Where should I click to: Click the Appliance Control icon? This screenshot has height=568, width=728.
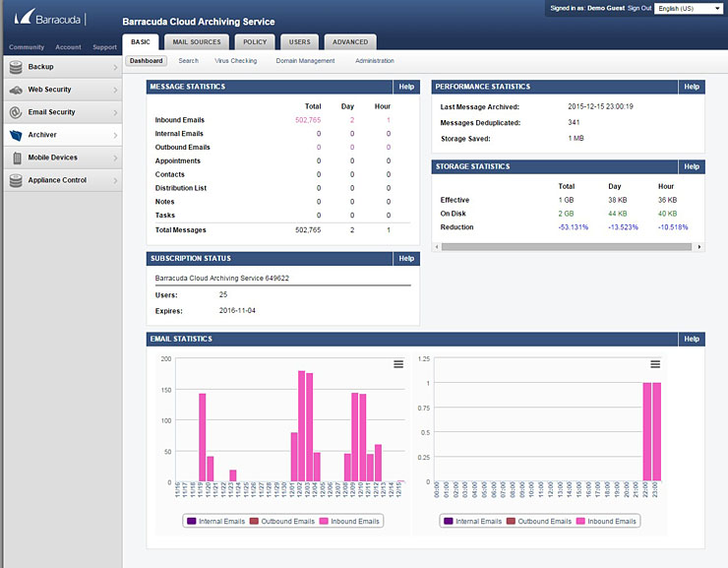[17, 180]
